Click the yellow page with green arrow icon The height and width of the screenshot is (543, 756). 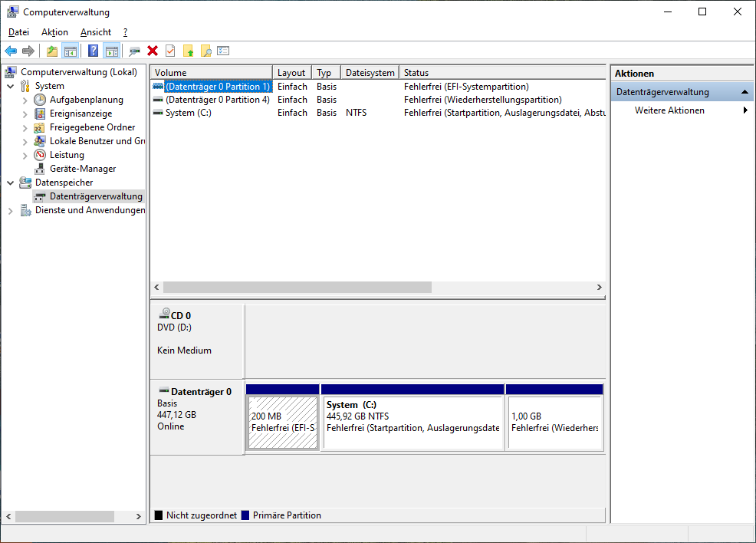point(188,51)
